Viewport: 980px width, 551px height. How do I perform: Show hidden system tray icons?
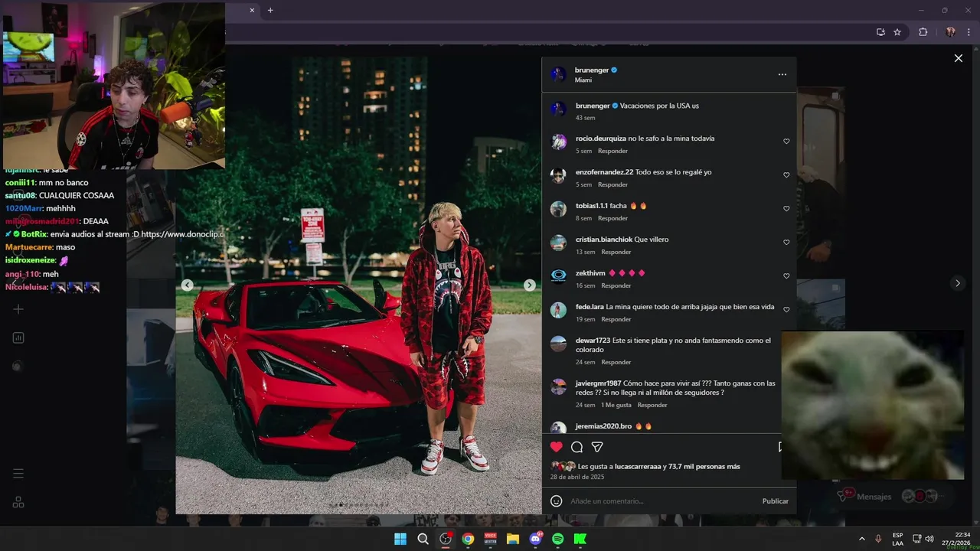click(861, 539)
